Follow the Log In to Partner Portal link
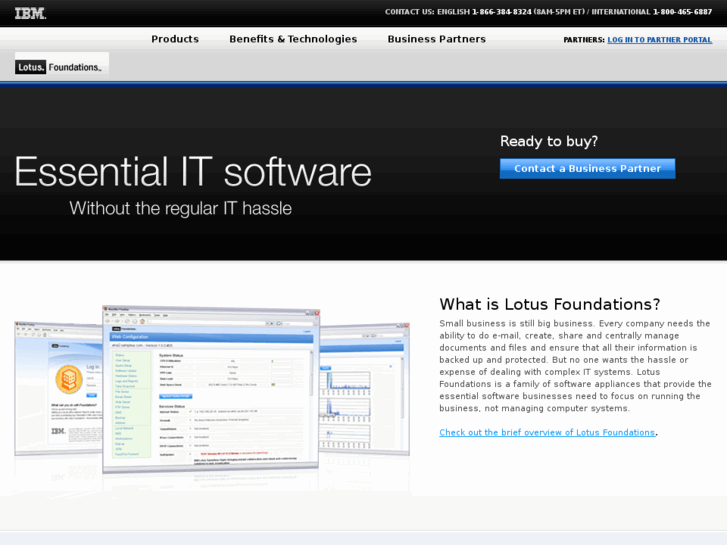727x545 pixels. point(659,40)
